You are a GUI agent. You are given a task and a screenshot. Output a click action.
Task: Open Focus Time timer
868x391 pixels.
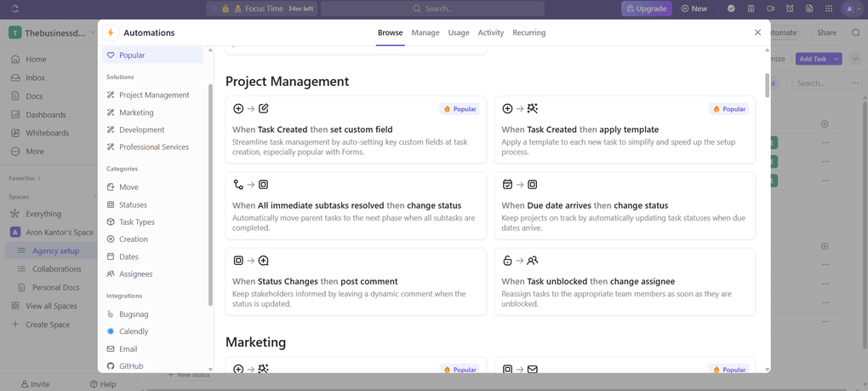coord(262,9)
